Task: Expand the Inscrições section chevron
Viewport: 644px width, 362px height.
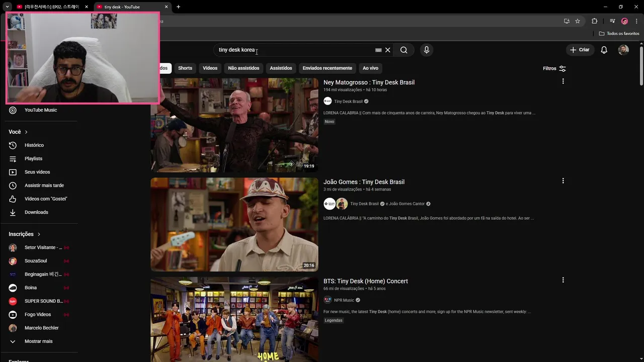Action: pyautogui.click(x=39, y=234)
